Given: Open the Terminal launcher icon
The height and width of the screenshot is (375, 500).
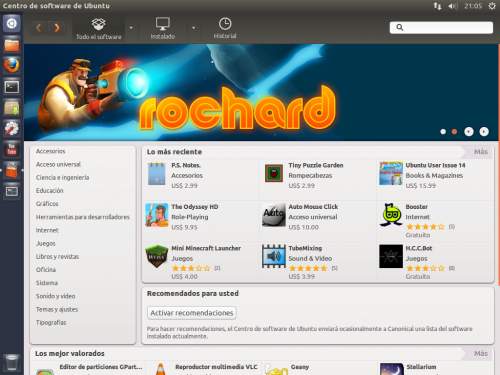Looking at the screenshot, I should click(12, 87).
